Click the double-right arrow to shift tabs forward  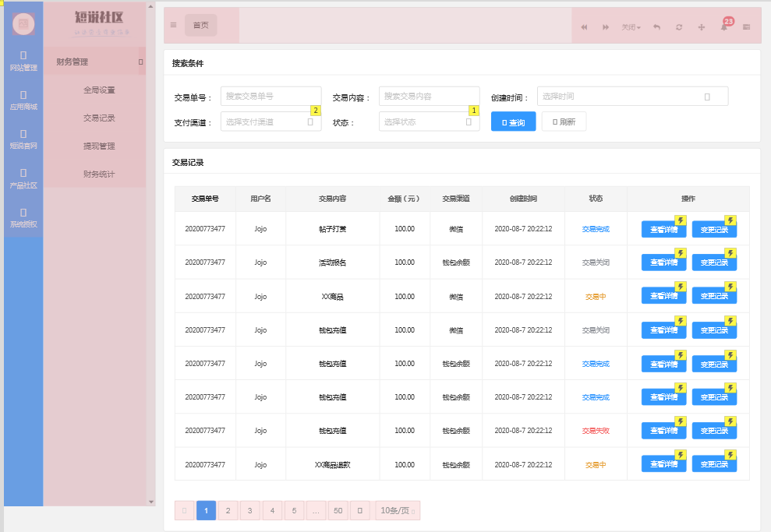point(606,27)
